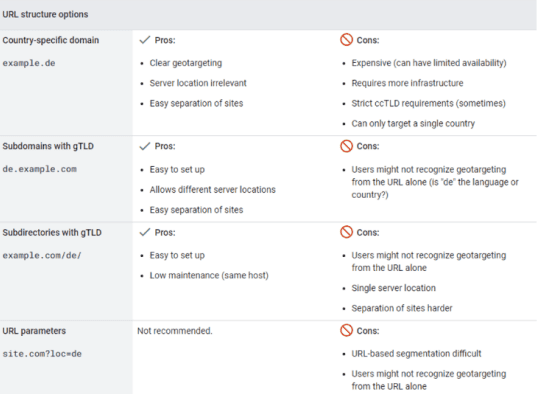The height and width of the screenshot is (394, 537).
Task: Click the 'Clear geotargeting' bullet
Action: pos(186,63)
